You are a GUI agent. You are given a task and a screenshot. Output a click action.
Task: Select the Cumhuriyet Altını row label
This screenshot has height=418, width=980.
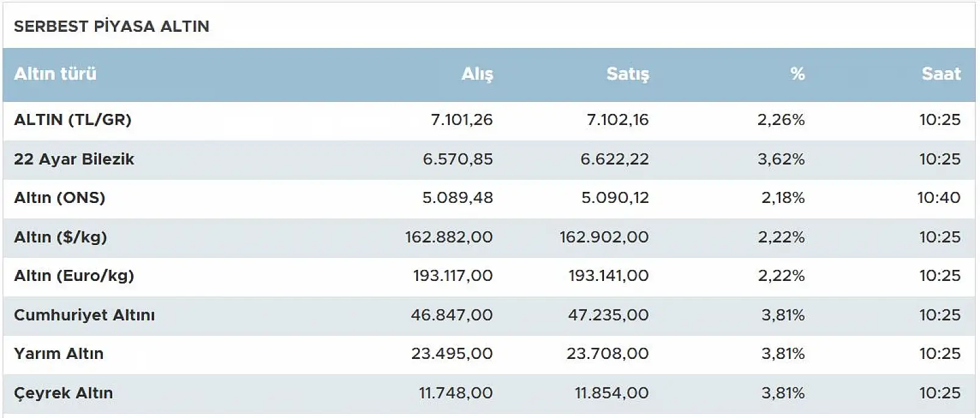click(84, 315)
